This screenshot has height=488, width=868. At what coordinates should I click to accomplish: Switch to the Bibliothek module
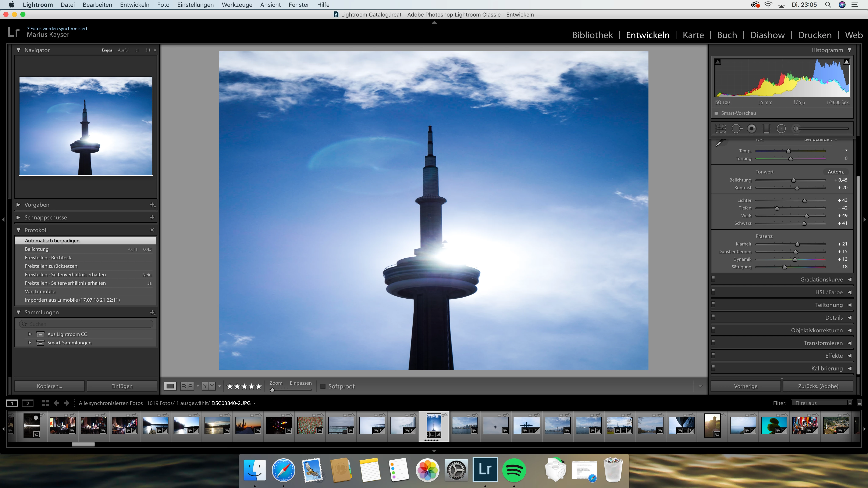point(592,35)
